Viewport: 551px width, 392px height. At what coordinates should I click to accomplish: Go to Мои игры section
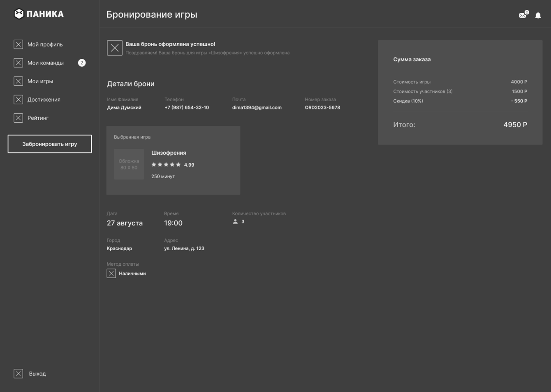(x=40, y=81)
